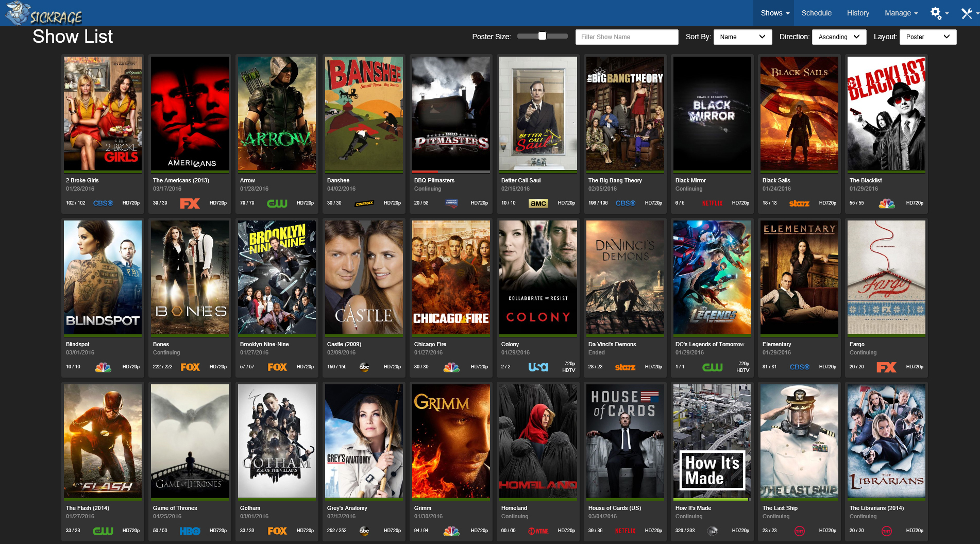Click '720p HDTV' quality for Colony
Viewport: 980px width, 544px height.
tap(569, 367)
